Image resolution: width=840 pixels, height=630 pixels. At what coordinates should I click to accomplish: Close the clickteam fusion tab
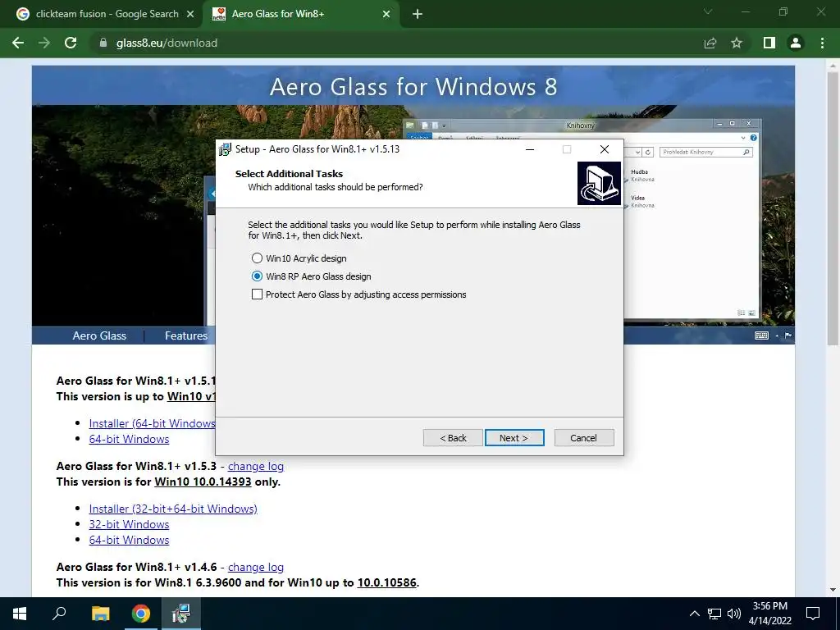coord(190,14)
